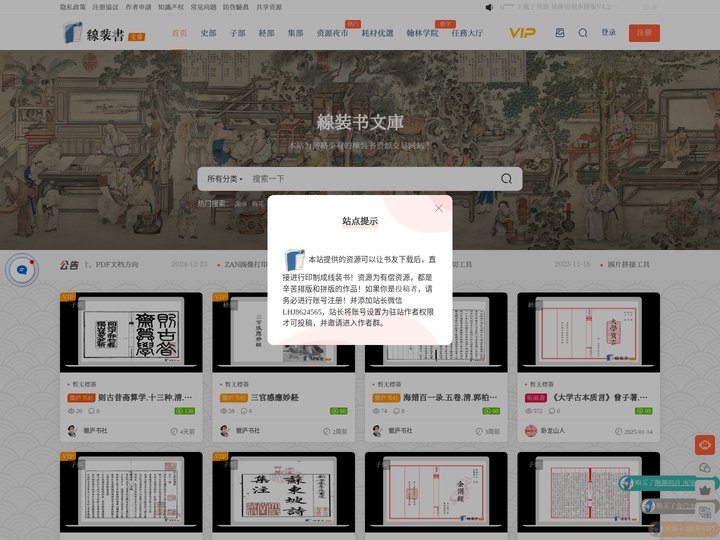
Task: Click the 線装書 site logo
Action: click(104, 33)
